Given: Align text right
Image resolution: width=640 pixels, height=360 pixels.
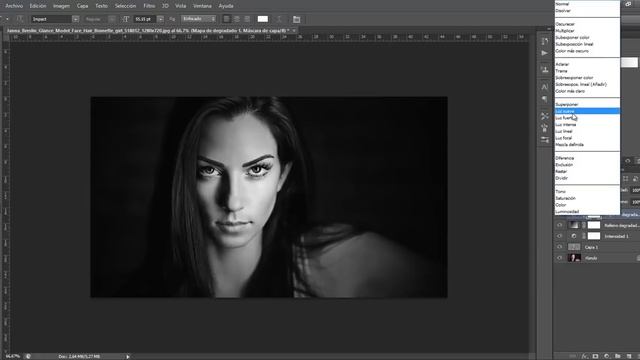Looking at the screenshot, I should [x=247, y=19].
